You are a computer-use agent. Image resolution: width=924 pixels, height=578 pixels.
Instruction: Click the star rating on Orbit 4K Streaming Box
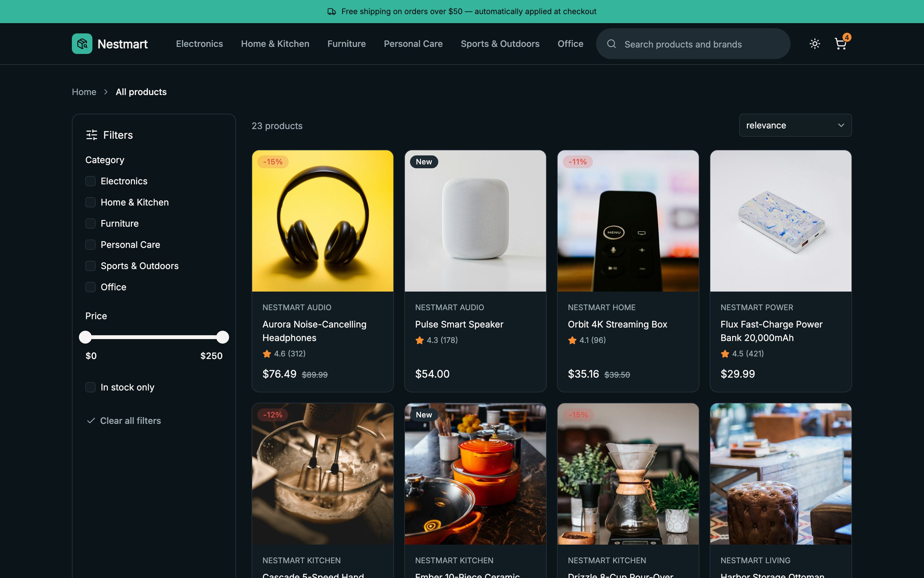coord(587,340)
